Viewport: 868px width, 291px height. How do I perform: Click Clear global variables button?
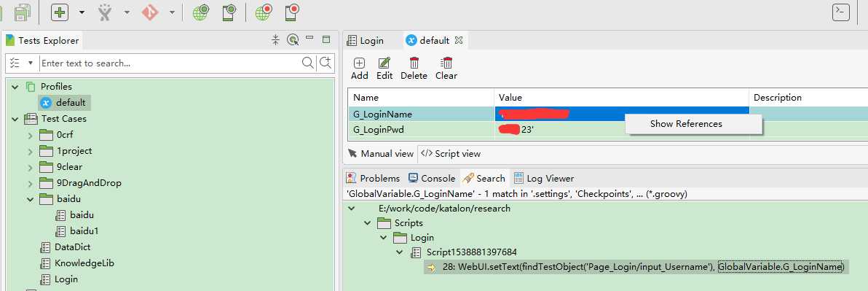click(x=446, y=69)
